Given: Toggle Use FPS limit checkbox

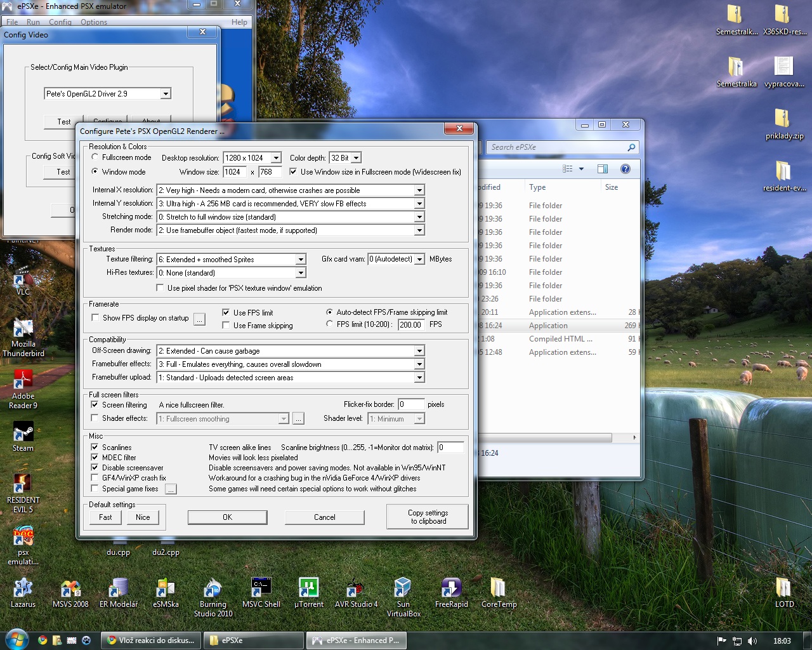Looking at the screenshot, I should click(226, 312).
